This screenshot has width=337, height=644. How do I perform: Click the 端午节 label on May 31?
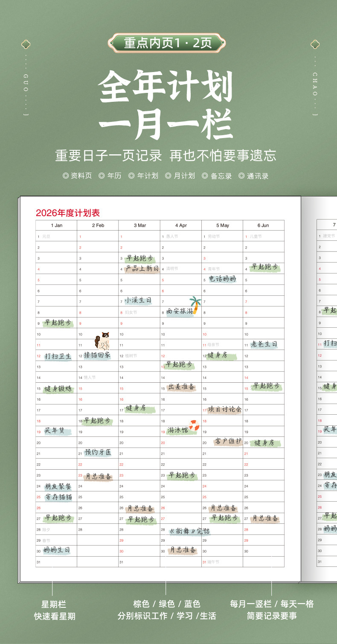pos(213,562)
